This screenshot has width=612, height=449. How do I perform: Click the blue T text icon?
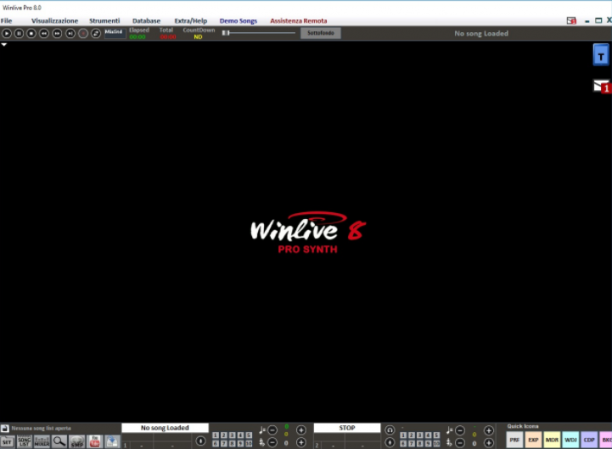[601, 55]
